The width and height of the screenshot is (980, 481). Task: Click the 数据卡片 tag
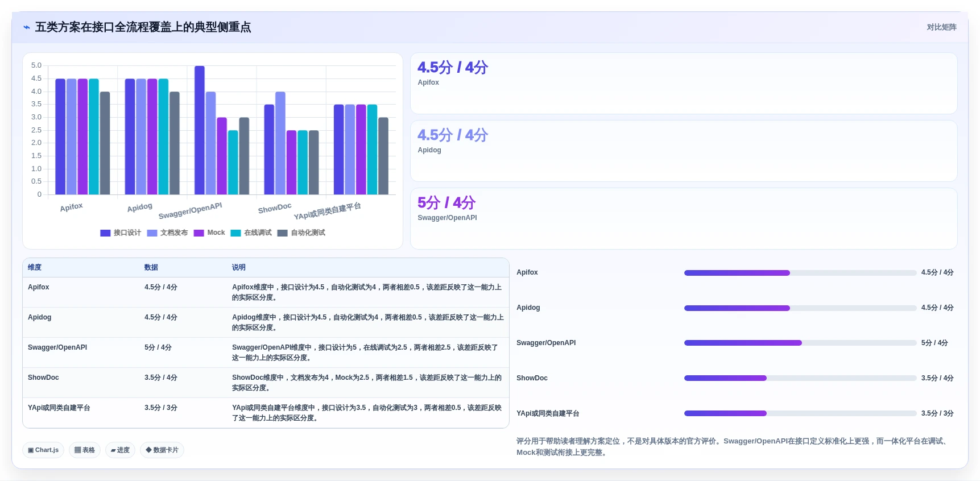[162, 450]
